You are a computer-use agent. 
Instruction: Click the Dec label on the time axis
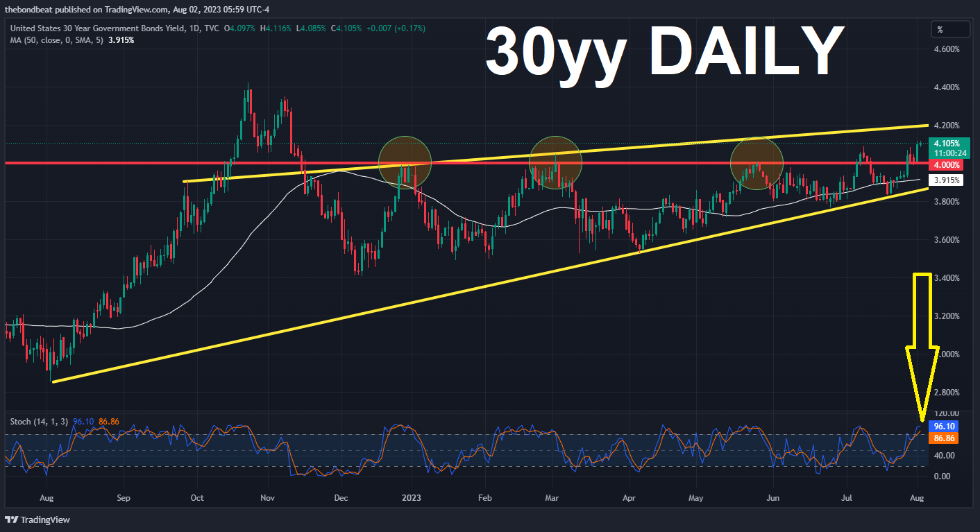[x=341, y=498]
